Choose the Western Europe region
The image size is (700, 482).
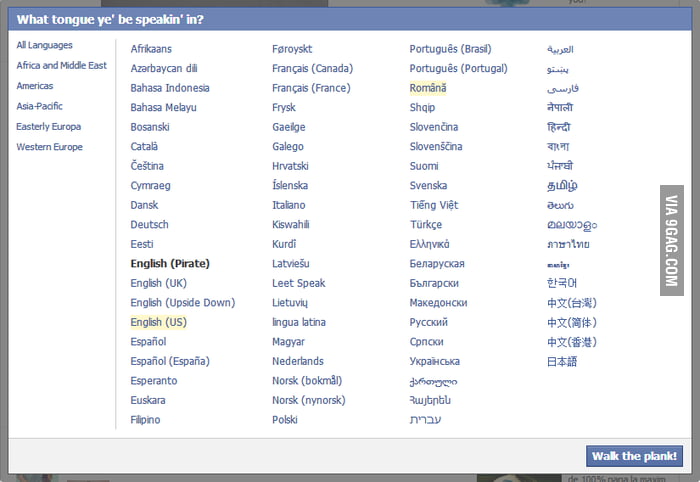point(49,147)
